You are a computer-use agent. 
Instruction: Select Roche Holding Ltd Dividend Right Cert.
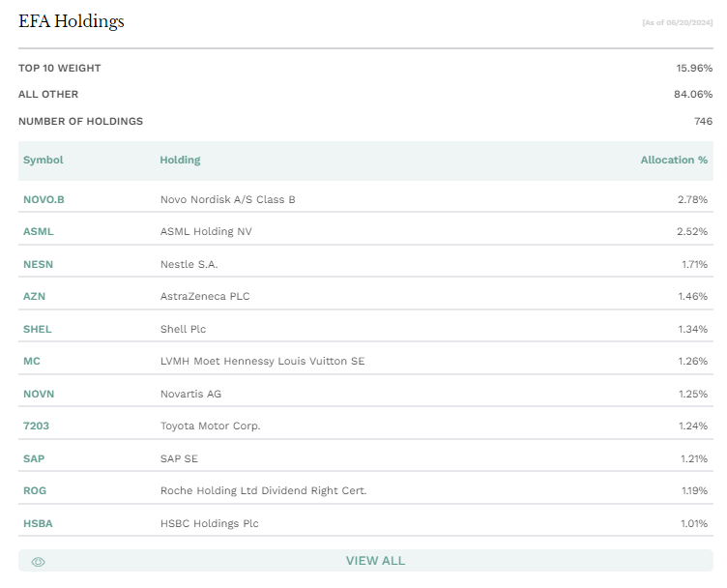point(263,490)
